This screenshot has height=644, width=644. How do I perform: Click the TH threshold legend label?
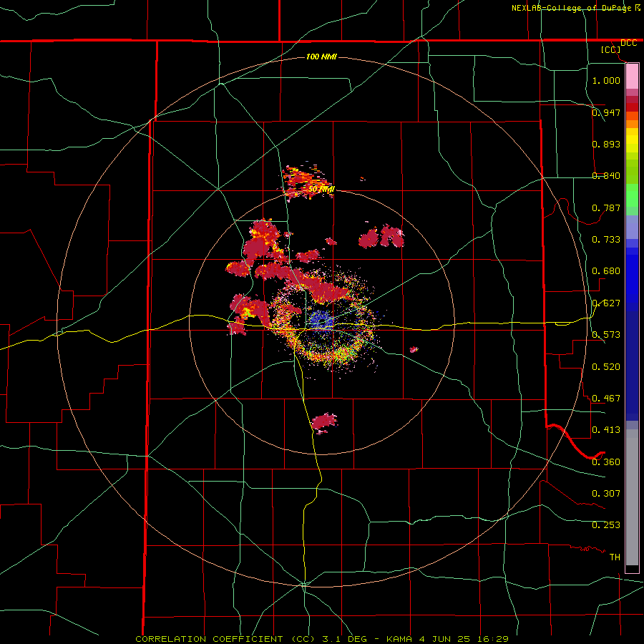[615, 557]
